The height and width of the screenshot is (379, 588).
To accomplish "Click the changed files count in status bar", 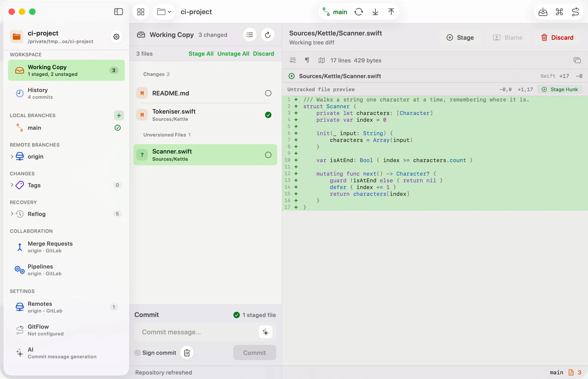I will coord(575,372).
